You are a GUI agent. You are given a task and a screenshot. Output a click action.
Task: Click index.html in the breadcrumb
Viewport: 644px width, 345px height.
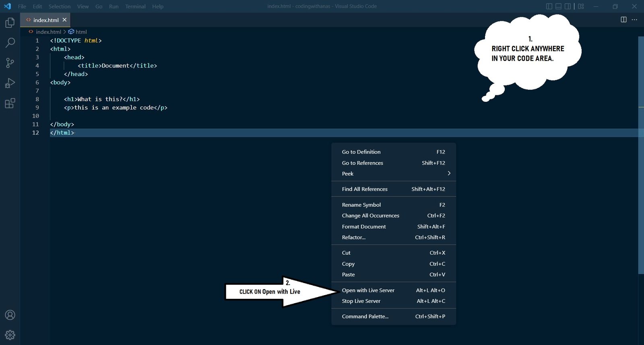click(x=48, y=32)
